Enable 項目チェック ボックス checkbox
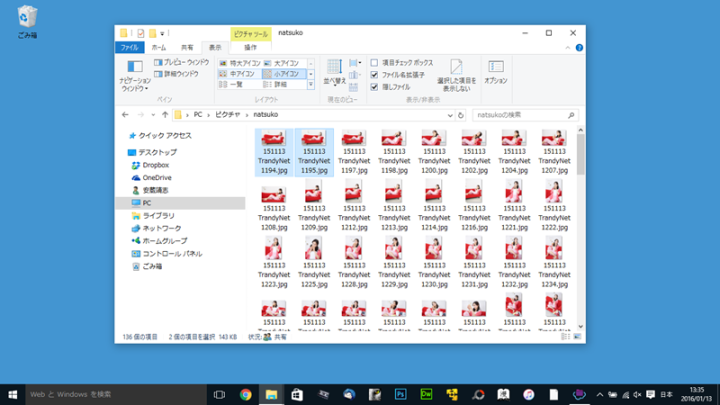The image size is (720, 405). point(374,62)
